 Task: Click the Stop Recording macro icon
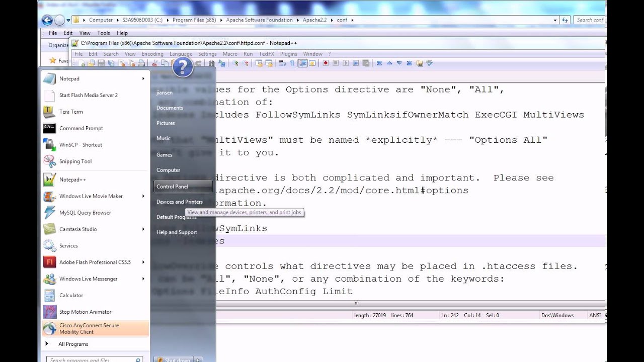pyautogui.click(x=336, y=63)
